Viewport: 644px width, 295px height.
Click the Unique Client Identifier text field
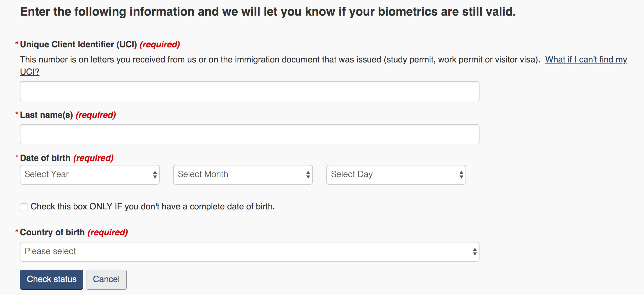(x=249, y=91)
